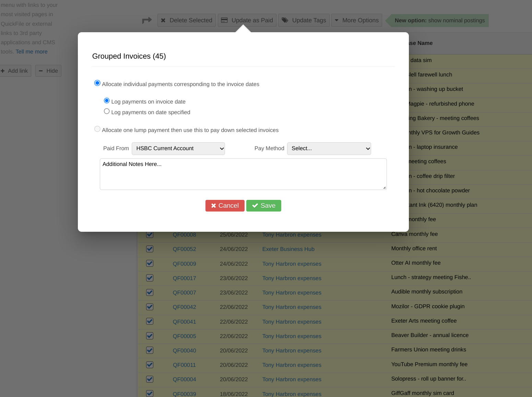
Task: Click the Canva monthly fee description
Action: (415, 234)
